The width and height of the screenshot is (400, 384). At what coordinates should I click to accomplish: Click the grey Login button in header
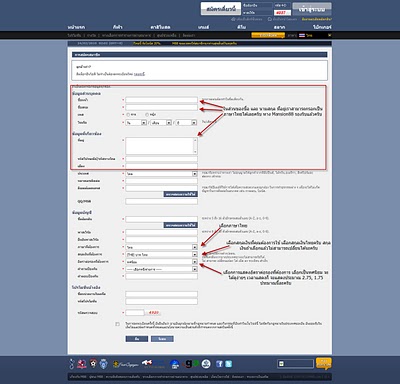312,9
